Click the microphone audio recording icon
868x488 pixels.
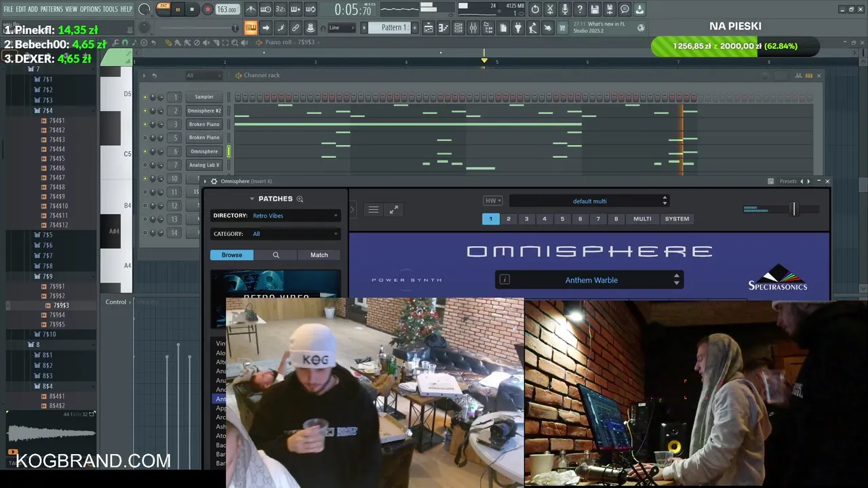565,9
